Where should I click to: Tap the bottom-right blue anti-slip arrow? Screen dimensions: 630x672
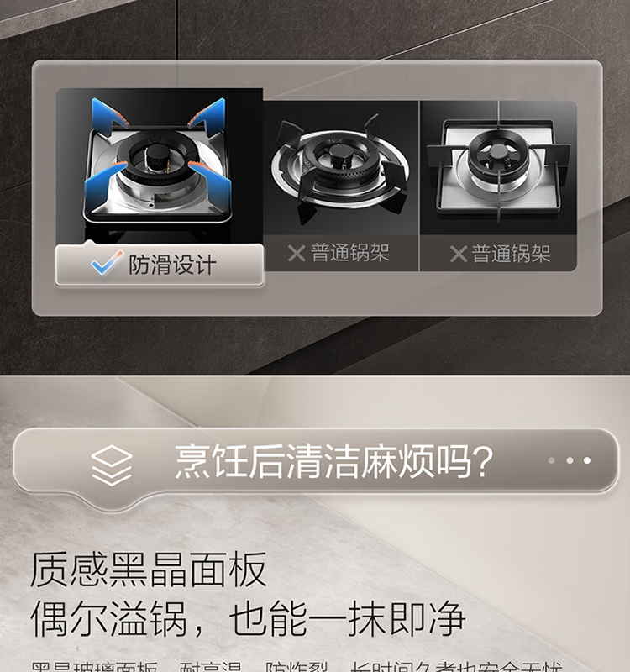coord(210,185)
